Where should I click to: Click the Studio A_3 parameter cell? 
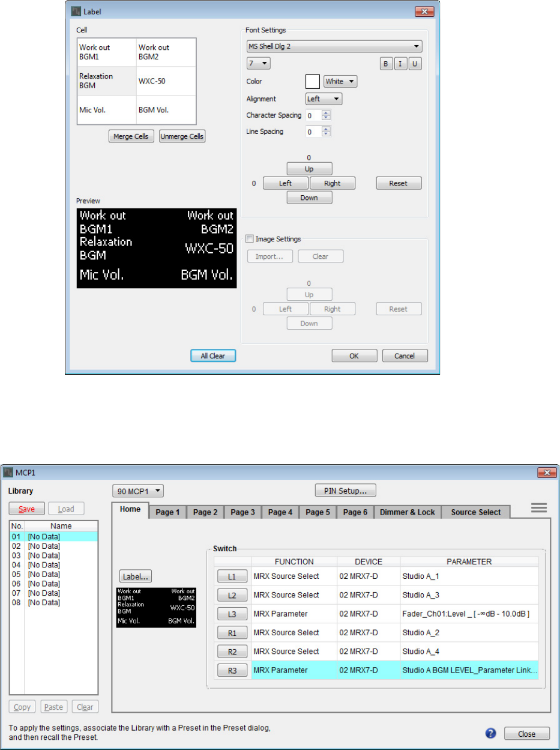[469, 596]
